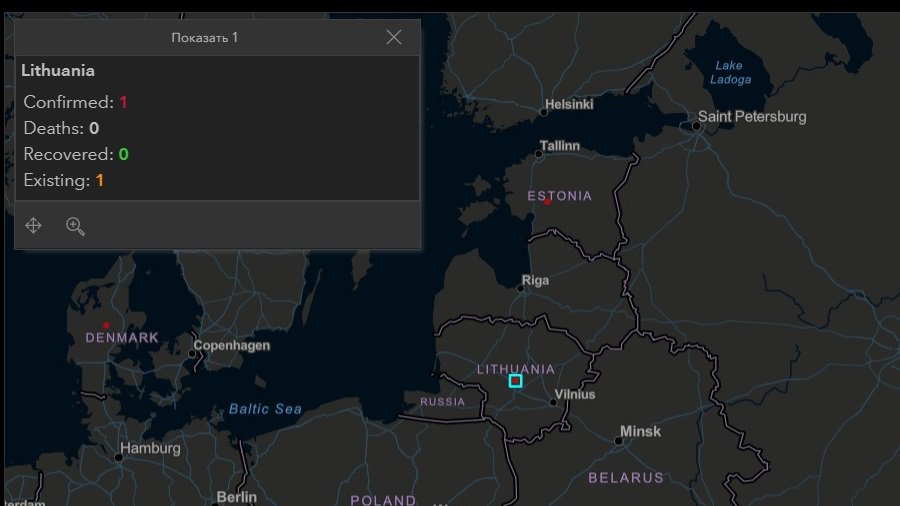Click the red case dot in Estonia
The height and width of the screenshot is (506, 900).
[x=548, y=201]
